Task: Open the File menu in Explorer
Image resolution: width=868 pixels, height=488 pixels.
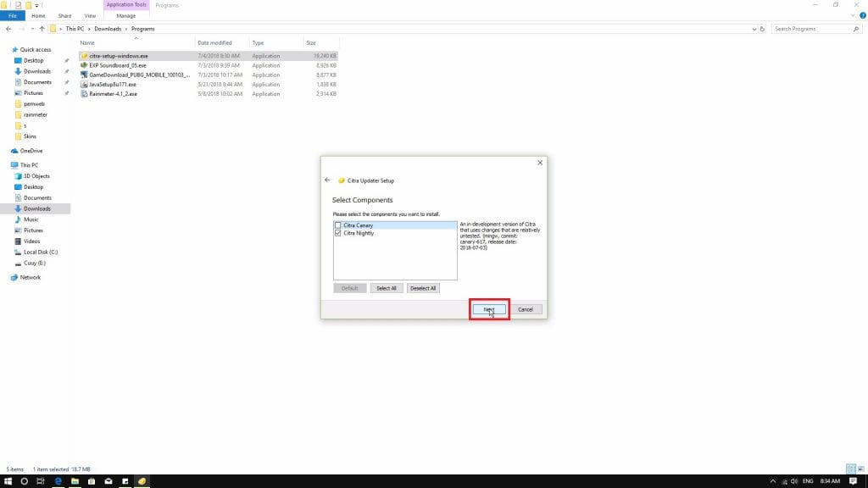Action: point(12,16)
